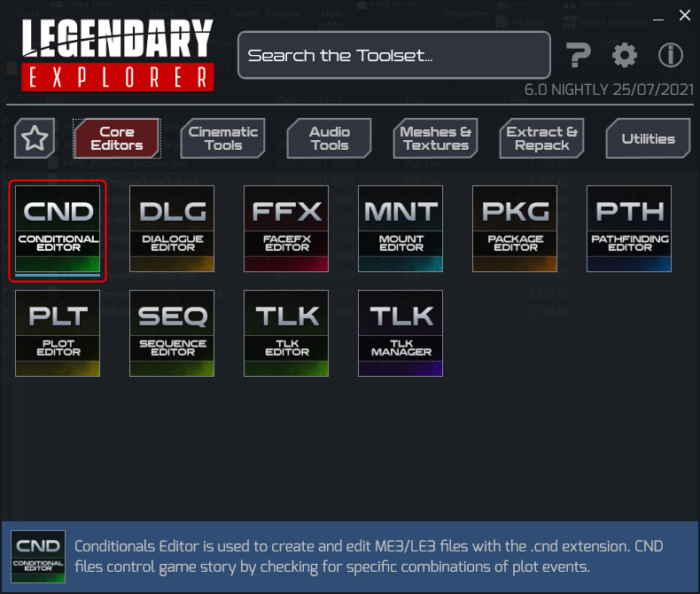The width and height of the screenshot is (700, 594).
Task: Open the Meshes & Textures category
Action: pos(436,138)
